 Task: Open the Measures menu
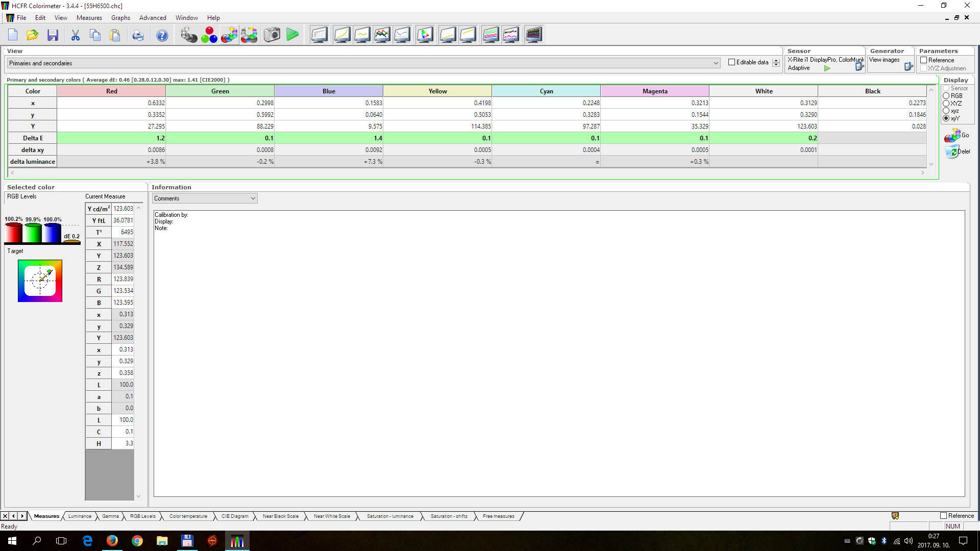(89, 18)
